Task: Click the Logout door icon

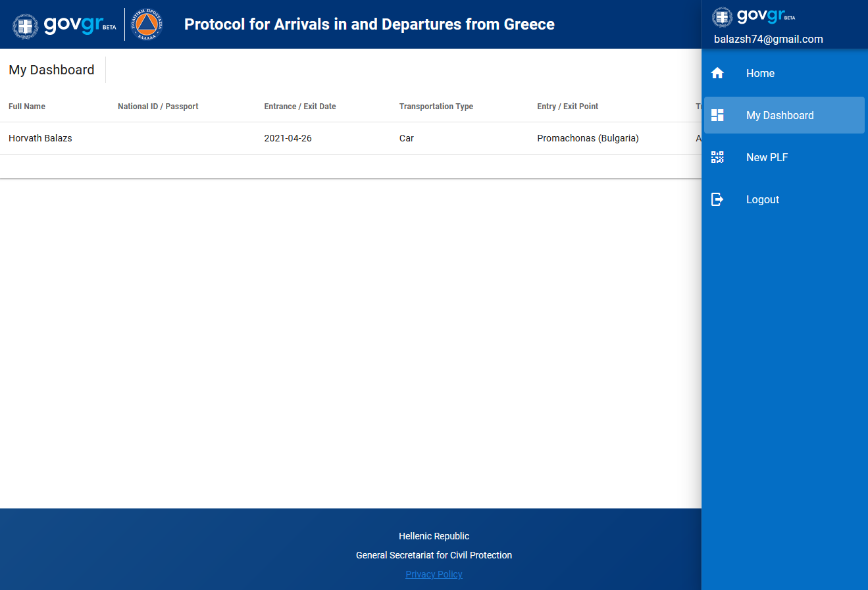Action: click(x=717, y=199)
